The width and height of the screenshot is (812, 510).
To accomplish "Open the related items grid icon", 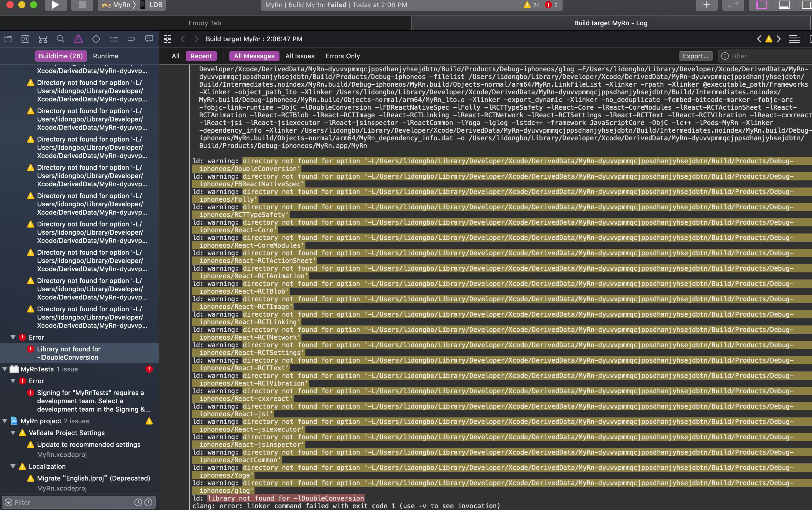I will pyautogui.click(x=167, y=39).
